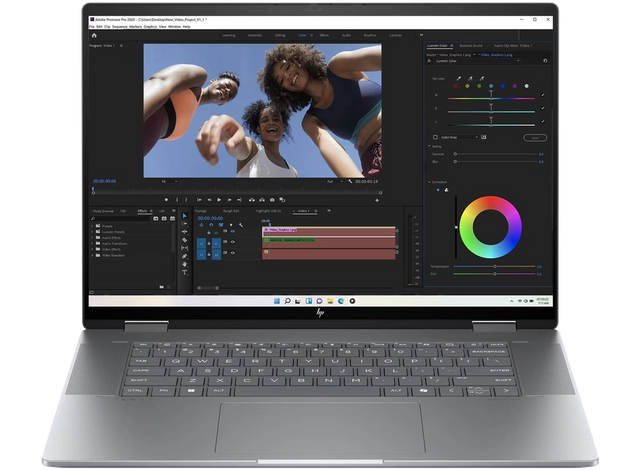Screen dimensions: 640x470
Task: Expand the Lumetri Presets folder
Action: (92, 232)
